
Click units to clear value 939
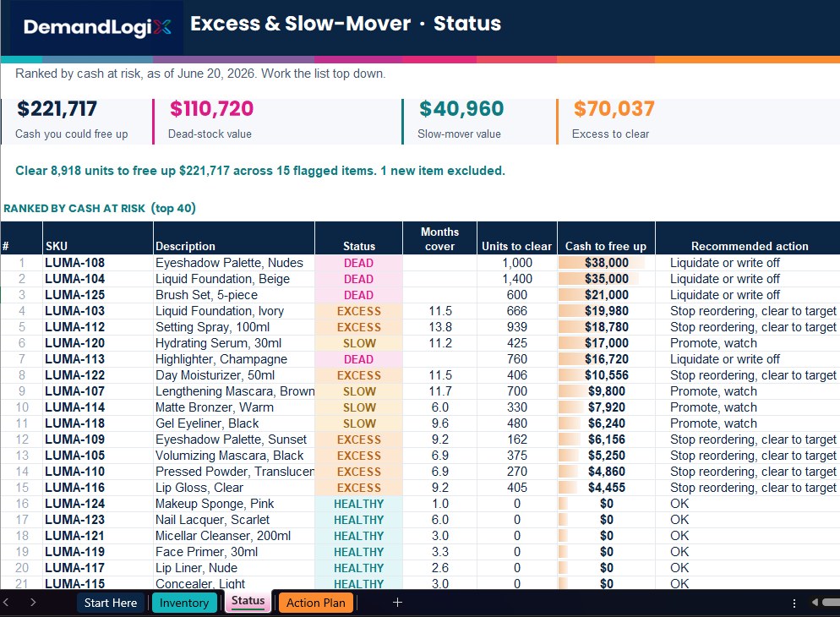pos(517,327)
